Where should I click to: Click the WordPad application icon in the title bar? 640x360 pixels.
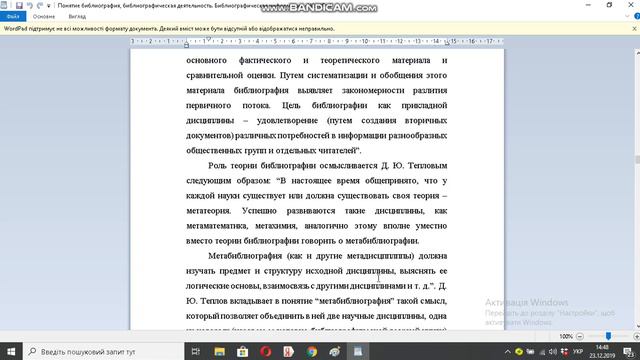pos(4,5)
